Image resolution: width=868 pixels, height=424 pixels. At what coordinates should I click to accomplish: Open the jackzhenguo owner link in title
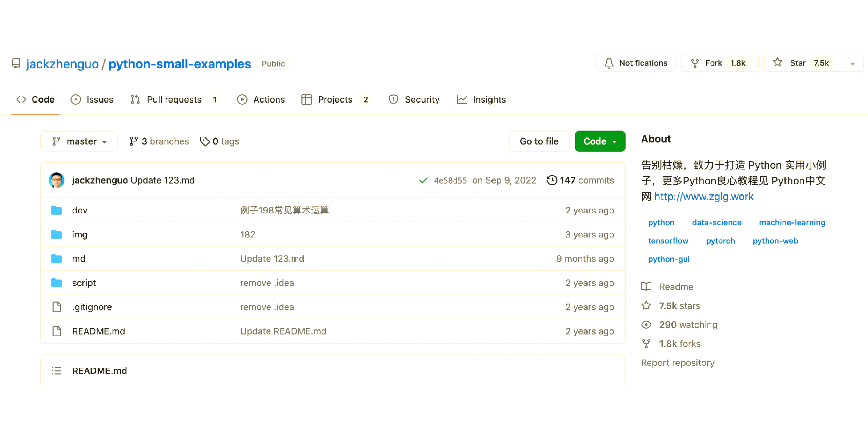point(62,64)
